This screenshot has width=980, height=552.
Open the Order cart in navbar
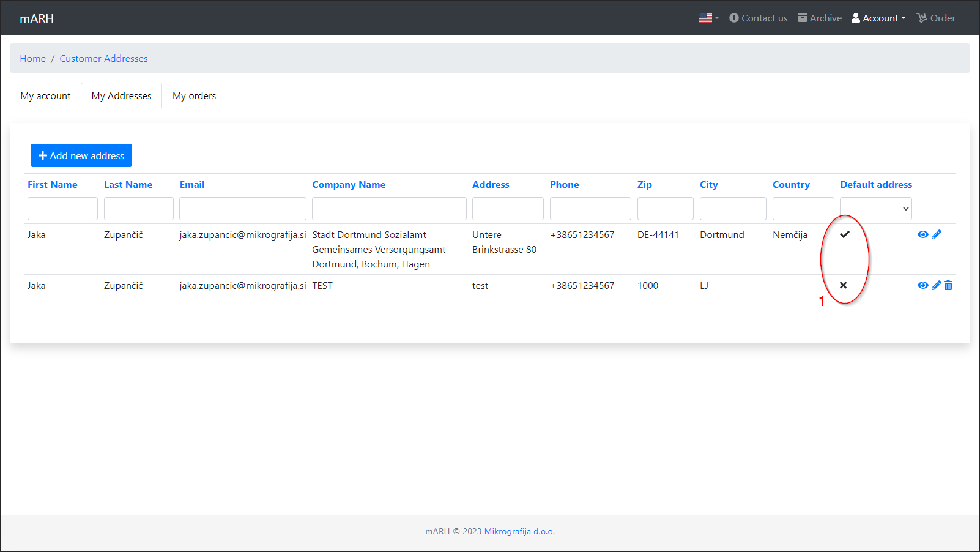pyautogui.click(x=936, y=18)
